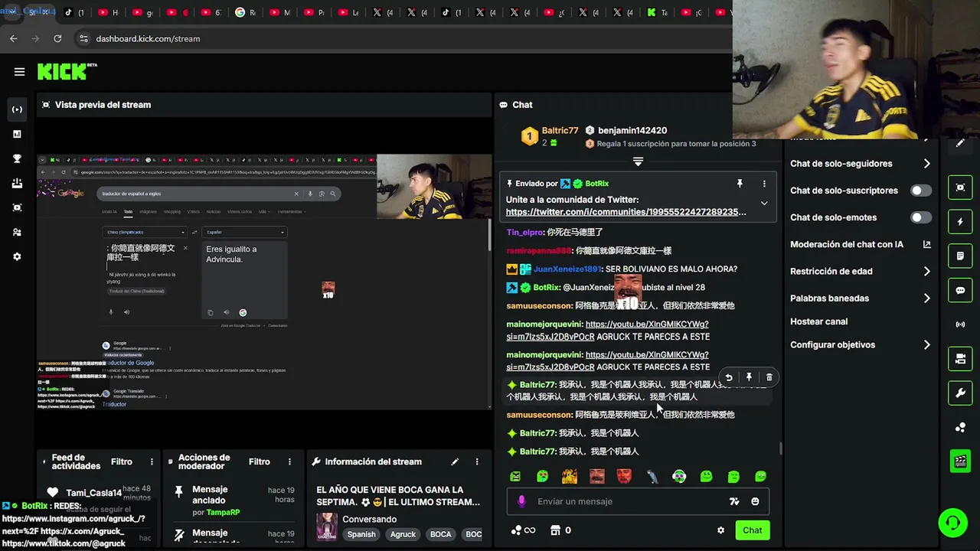The height and width of the screenshot is (551, 980).
Task: Click the green Chat send button
Action: tap(752, 530)
